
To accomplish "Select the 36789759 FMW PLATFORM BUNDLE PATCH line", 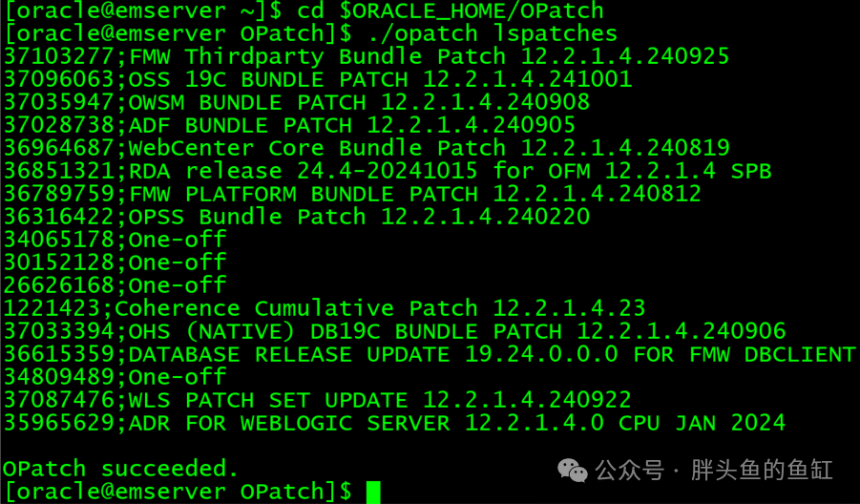I will click(x=352, y=194).
